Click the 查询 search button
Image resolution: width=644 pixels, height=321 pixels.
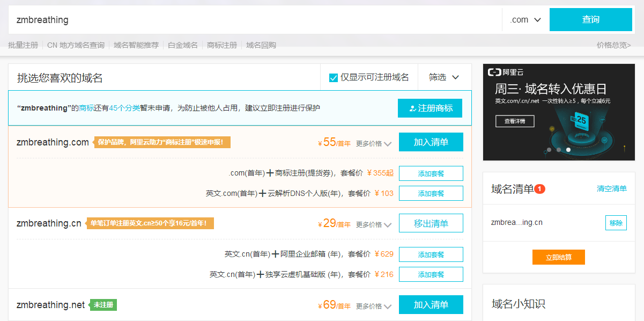(x=591, y=20)
